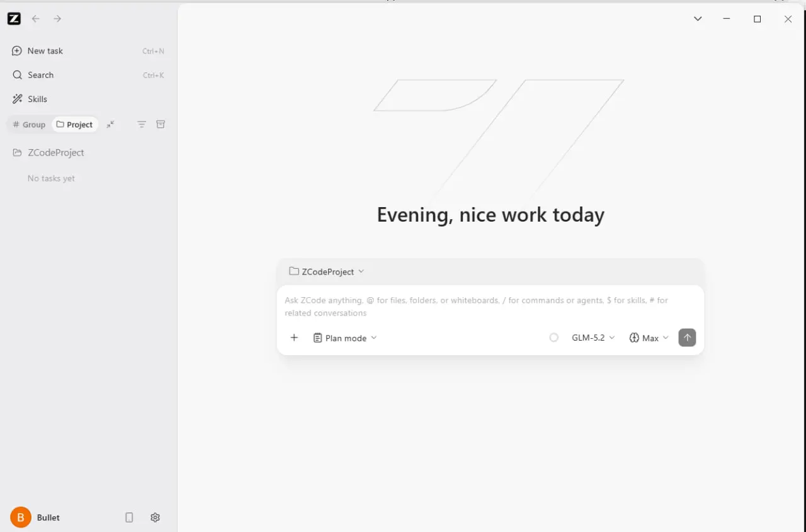Start a New task from the sidebar
Image resolution: width=806 pixels, height=532 pixels.
pos(88,51)
